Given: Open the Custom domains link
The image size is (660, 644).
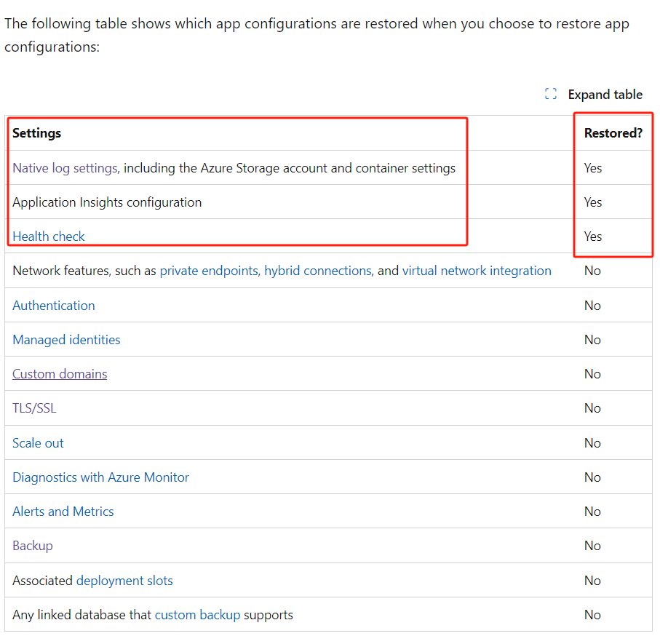Looking at the screenshot, I should pyautogui.click(x=59, y=373).
